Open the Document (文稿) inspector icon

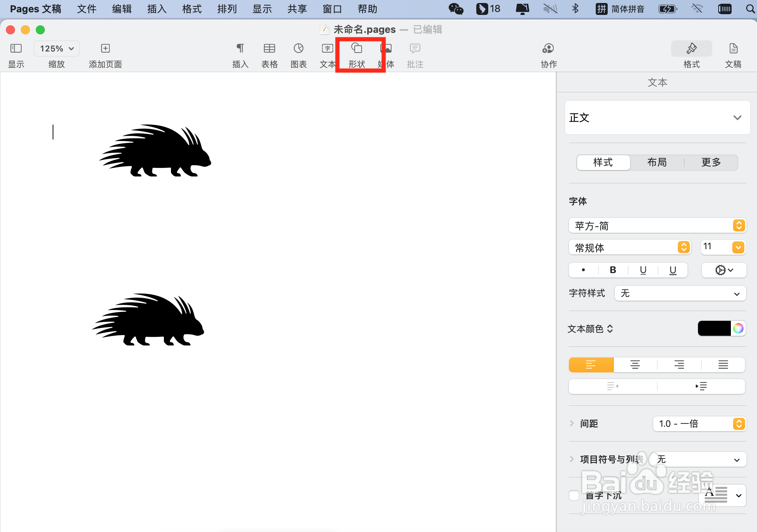(x=733, y=48)
